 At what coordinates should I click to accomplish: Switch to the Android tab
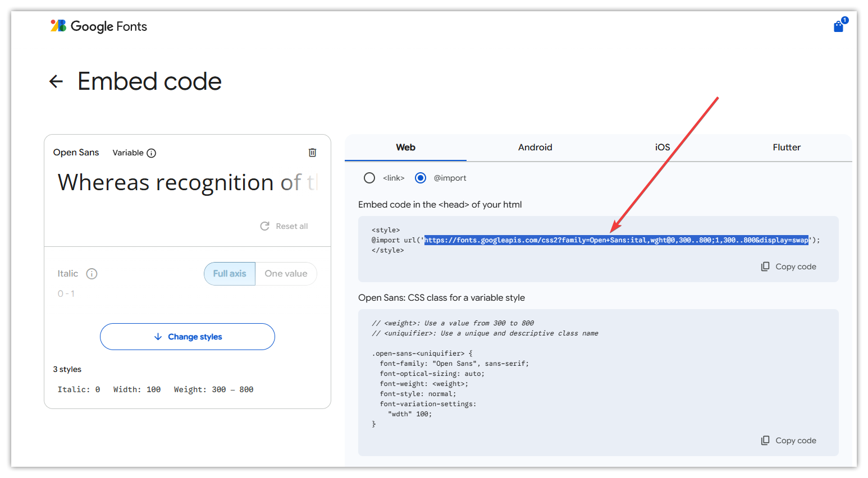pyautogui.click(x=535, y=148)
